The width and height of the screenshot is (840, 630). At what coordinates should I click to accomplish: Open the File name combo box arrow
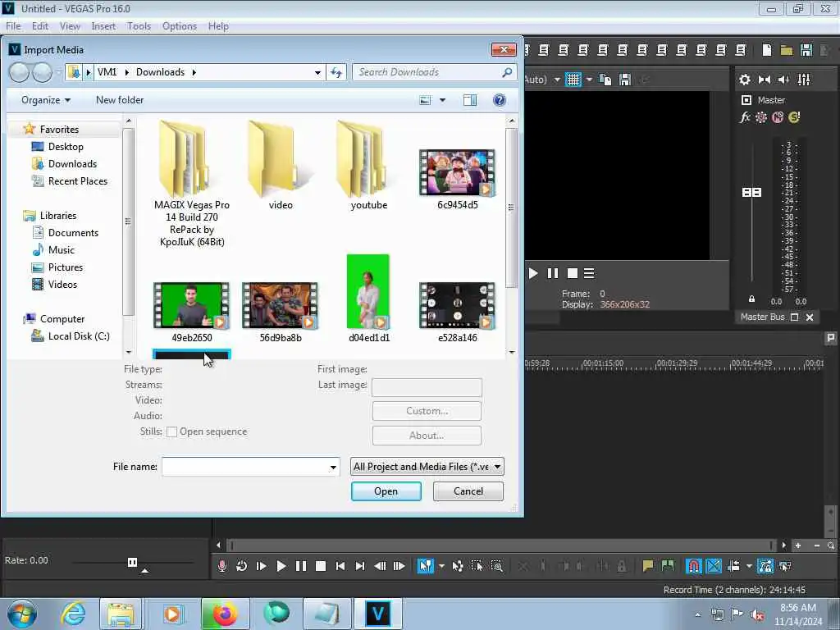tap(333, 467)
